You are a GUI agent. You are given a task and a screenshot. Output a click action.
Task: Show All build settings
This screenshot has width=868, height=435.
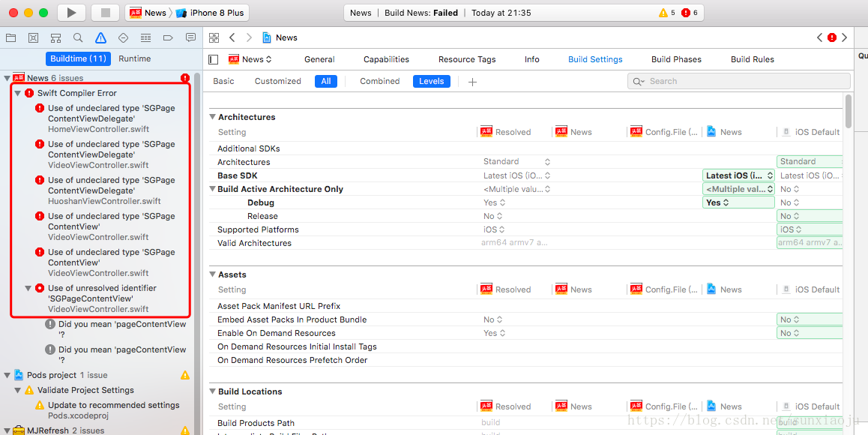(x=326, y=82)
